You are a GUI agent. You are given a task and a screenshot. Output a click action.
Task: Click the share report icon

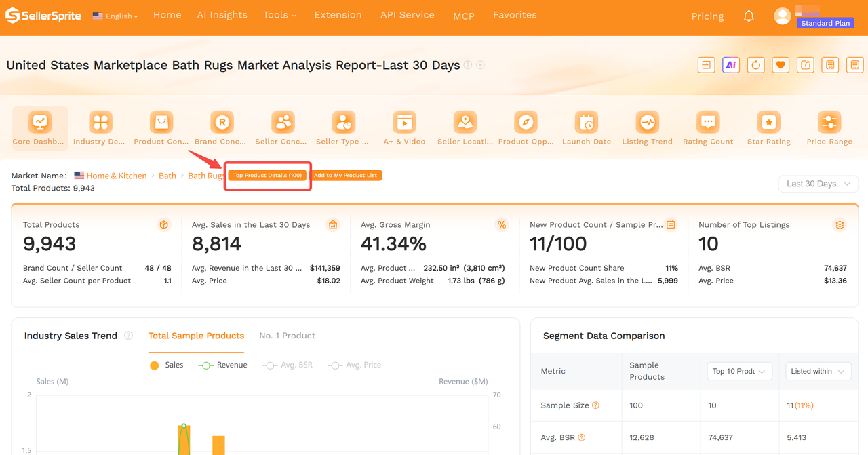[x=806, y=65]
